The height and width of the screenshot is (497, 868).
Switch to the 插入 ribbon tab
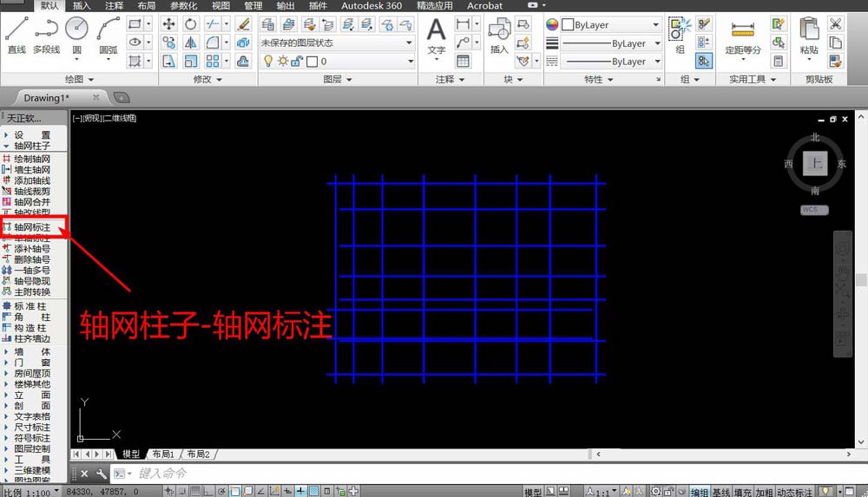[82, 5]
